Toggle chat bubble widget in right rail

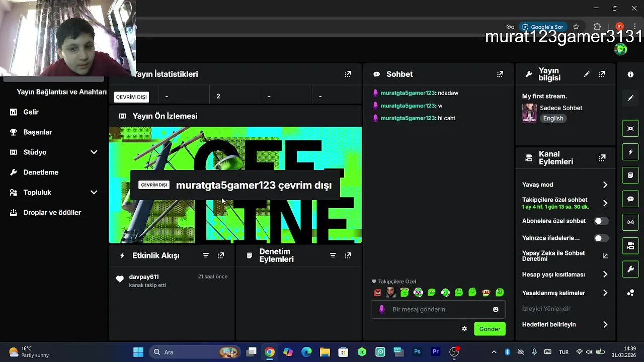point(630,199)
